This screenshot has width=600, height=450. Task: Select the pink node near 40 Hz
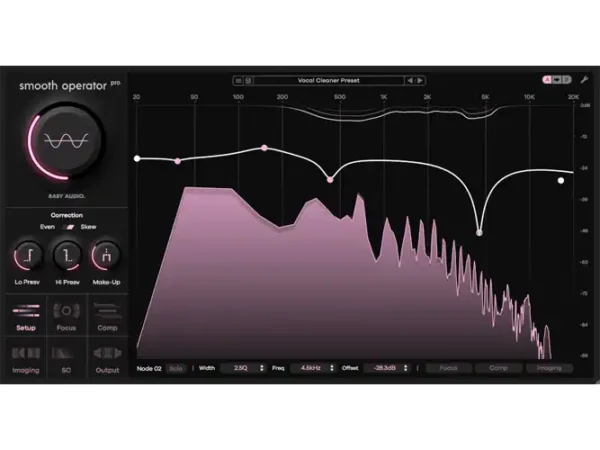[178, 161]
